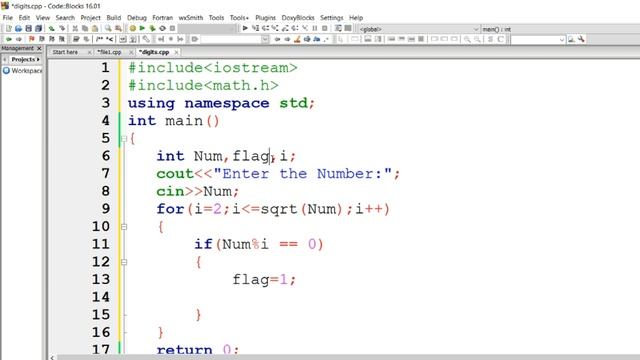The width and height of the screenshot is (640, 360).
Task: Open the File menu
Action: coord(7,18)
